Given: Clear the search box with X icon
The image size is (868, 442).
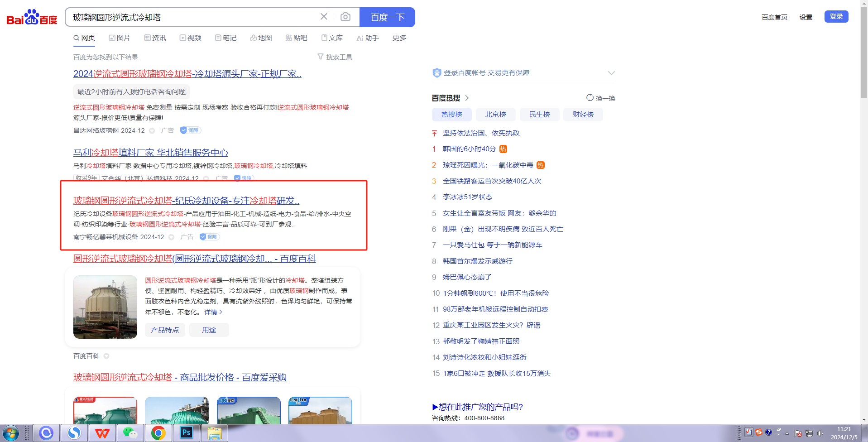Looking at the screenshot, I should [x=324, y=17].
